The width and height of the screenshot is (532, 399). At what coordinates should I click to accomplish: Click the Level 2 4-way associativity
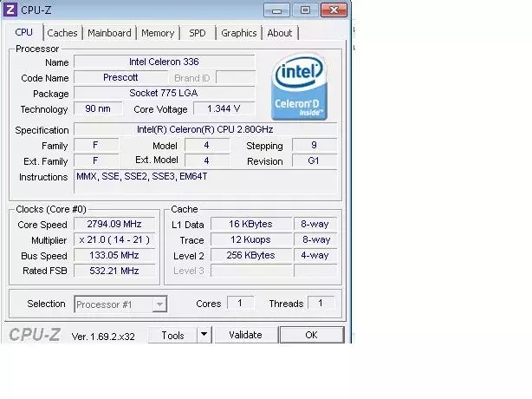pos(315,255)
